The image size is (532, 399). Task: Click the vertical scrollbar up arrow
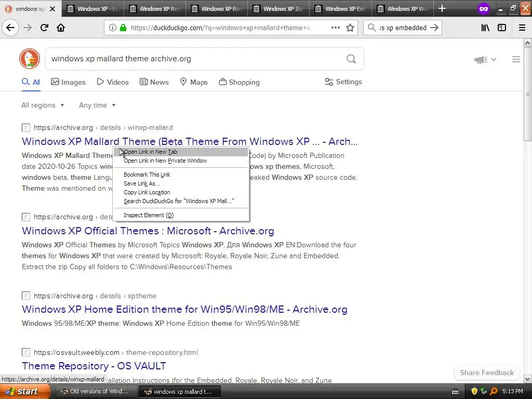(x=528, y=43)
